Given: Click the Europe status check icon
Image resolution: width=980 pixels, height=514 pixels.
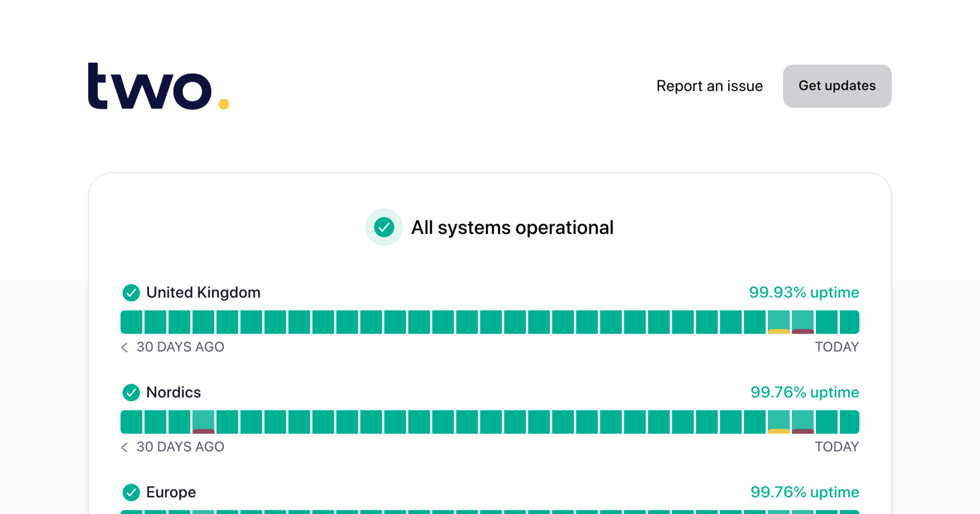Looking at the screenshot, I should pyautogui.click(x=131, y=492).
